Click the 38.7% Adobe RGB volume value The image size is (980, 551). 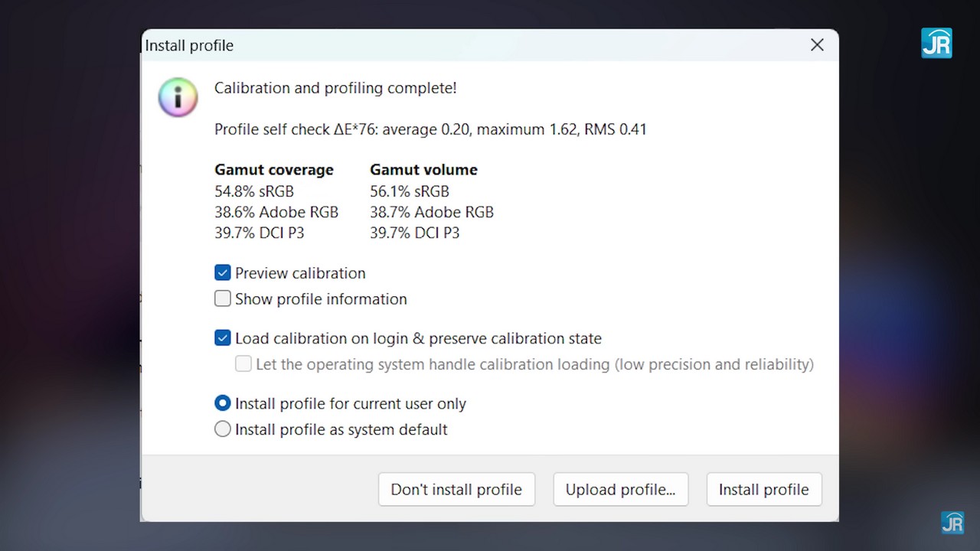(431, 212)
